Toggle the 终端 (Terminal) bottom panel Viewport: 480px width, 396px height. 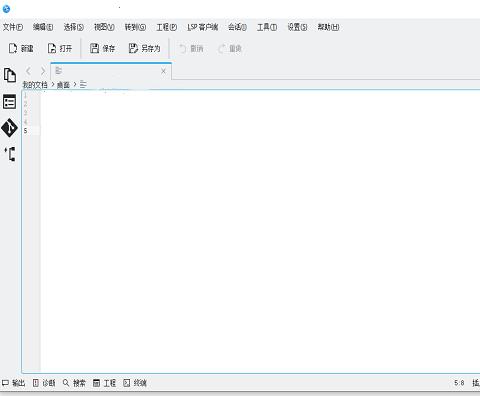[x=135, y=383]
